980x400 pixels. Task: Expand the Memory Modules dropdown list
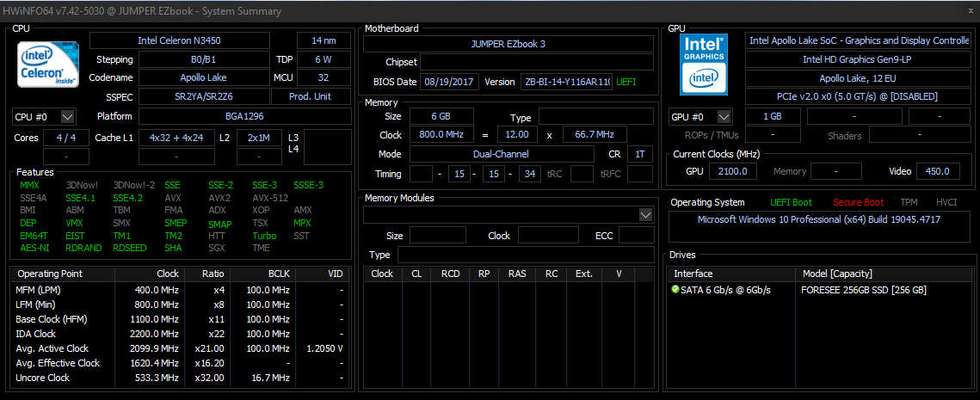645,214
